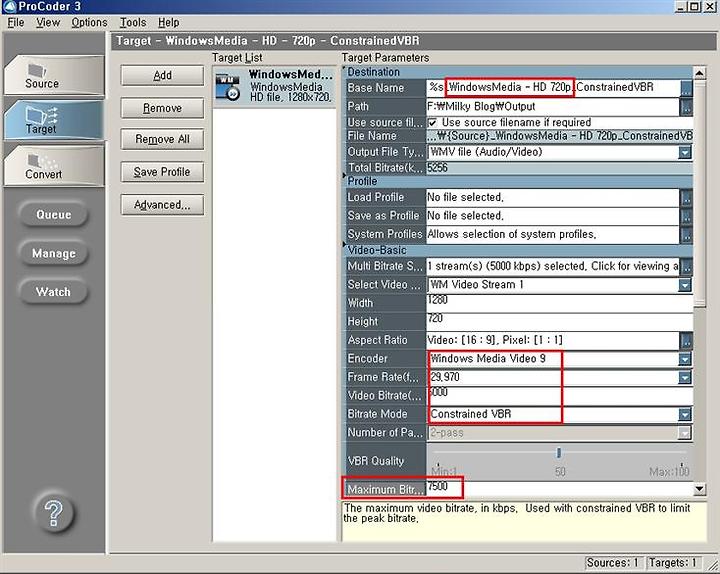Click the Width value field
Image resolution: width=720 pixels, height=574 pixels.
[560, 304]
